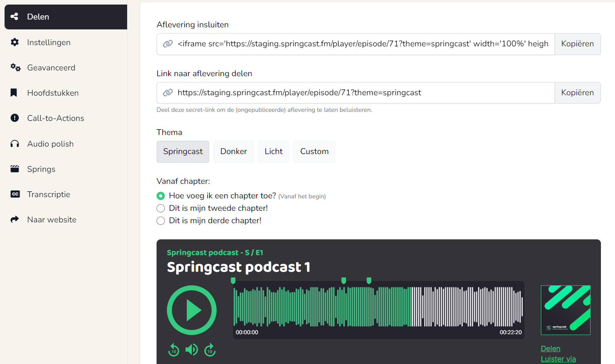
Task: Click the exclamation icon beside Call-to-Actions
Action: click(14, 118)
